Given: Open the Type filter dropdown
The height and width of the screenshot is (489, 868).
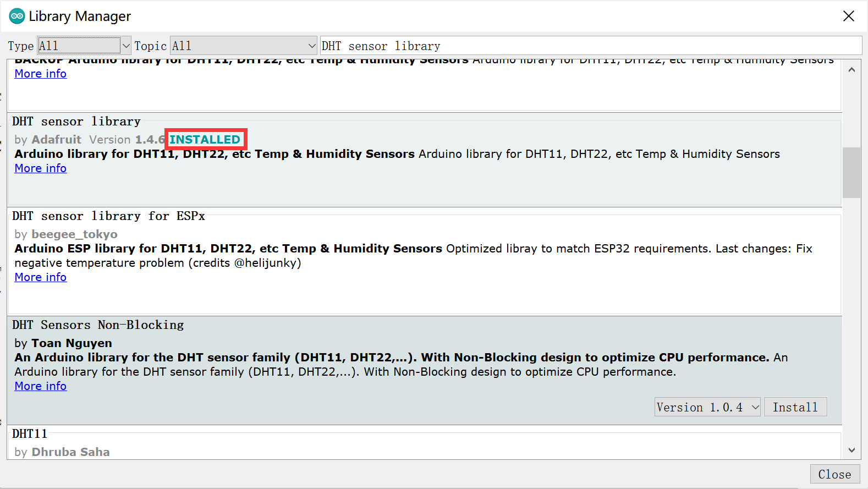Looking at the screenshot, I should [x=84, y=46].
